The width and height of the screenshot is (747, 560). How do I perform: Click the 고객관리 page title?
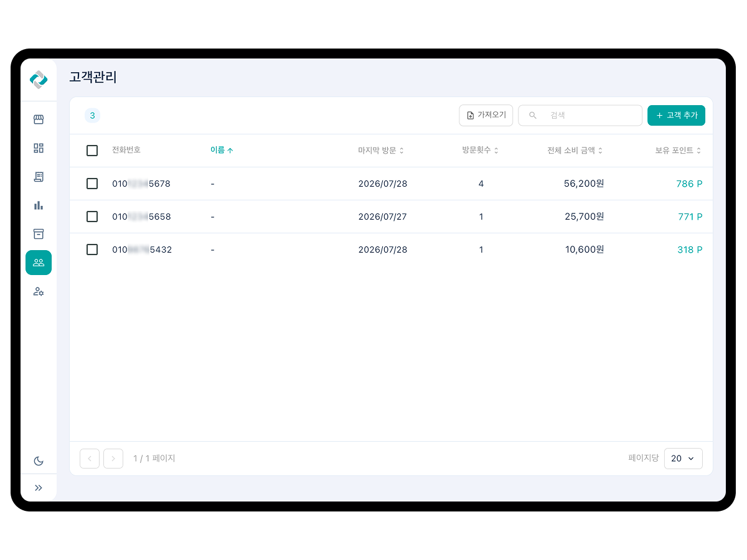coord(93,77)
